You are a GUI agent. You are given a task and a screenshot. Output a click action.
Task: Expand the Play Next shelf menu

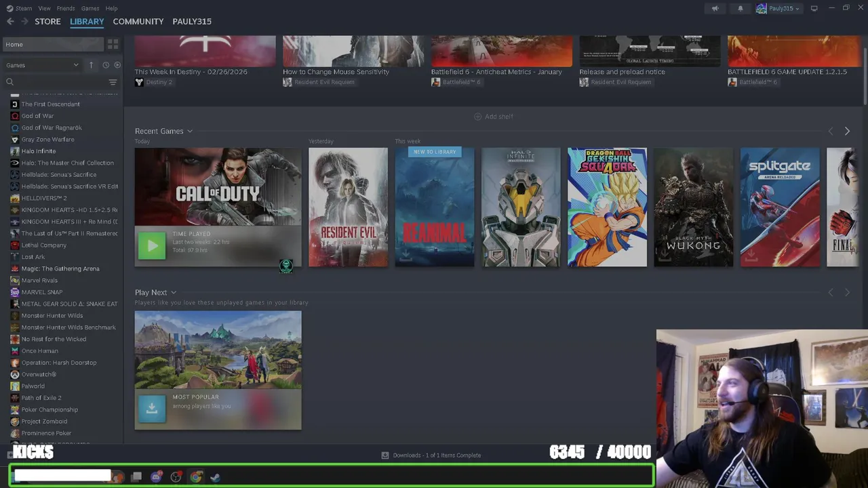(174, 293)
